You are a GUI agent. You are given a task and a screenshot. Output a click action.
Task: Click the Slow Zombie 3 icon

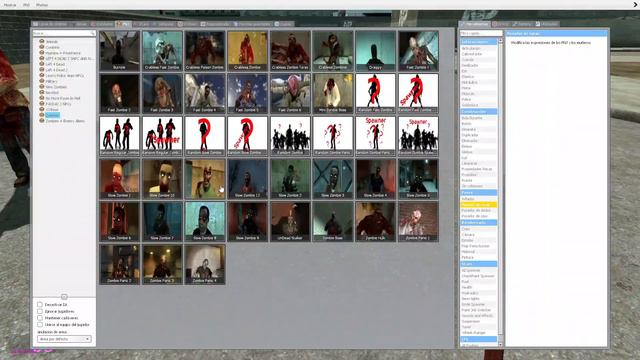[333, 179]
